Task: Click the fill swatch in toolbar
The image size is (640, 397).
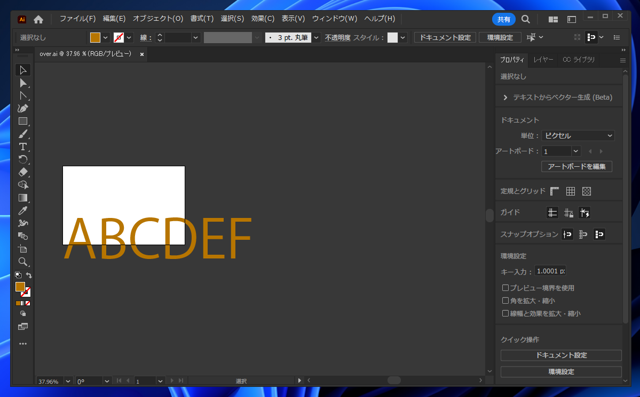Action: point(20,287)
